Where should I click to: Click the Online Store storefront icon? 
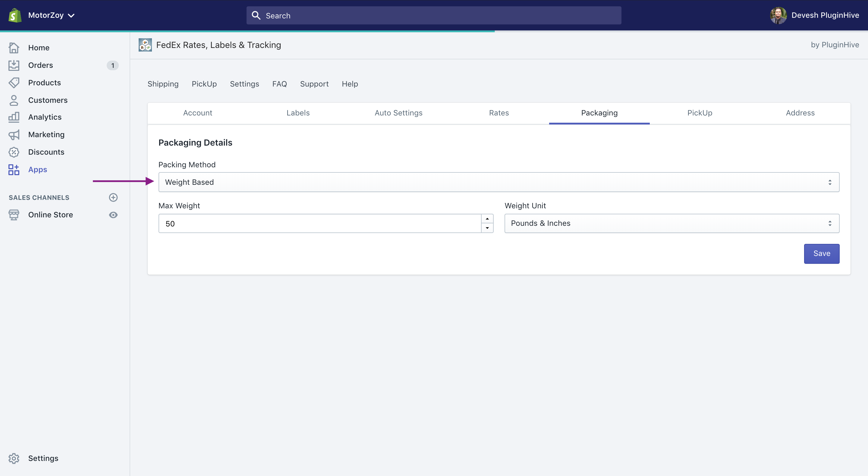pos(14,215)
